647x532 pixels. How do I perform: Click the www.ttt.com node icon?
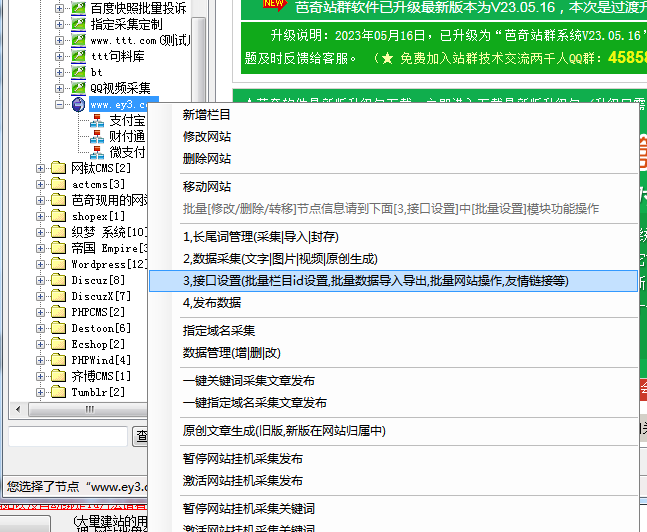tap(78, 40)
